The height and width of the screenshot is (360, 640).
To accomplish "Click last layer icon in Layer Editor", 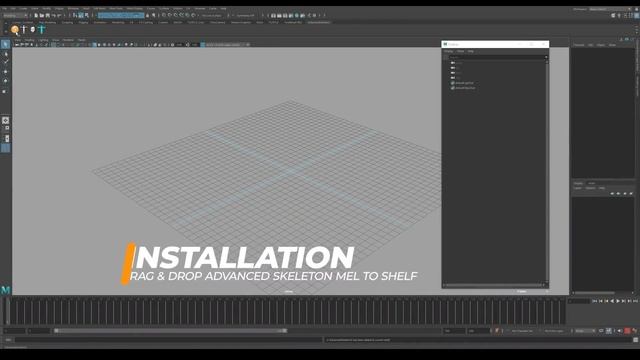I will [631, 193].
